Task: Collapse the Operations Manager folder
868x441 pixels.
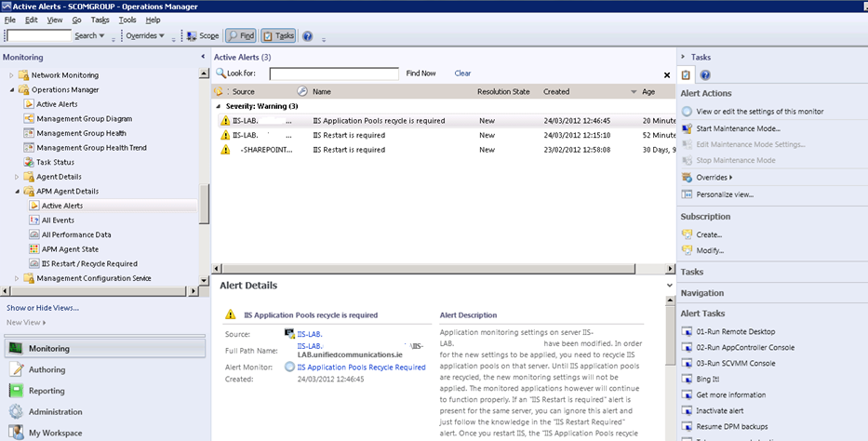Action: [11, 89]
